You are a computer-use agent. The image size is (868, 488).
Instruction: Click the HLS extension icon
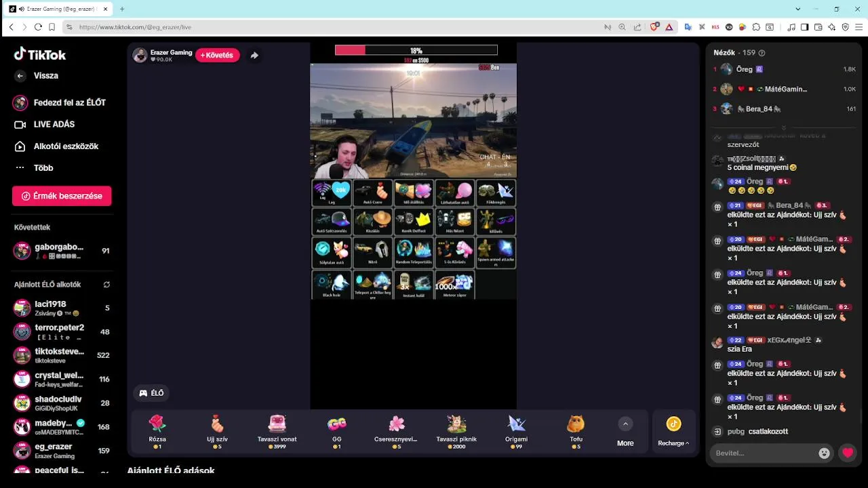point(715,27)
